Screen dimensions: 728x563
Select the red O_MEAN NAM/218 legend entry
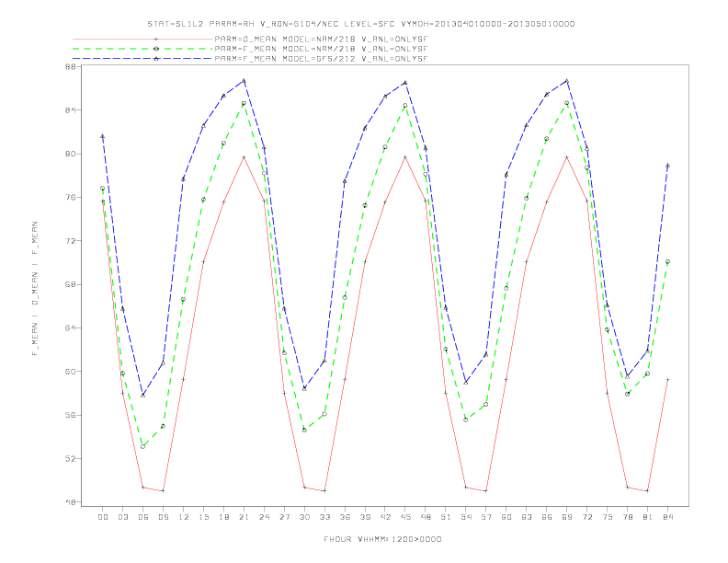[x=250, y=39]
